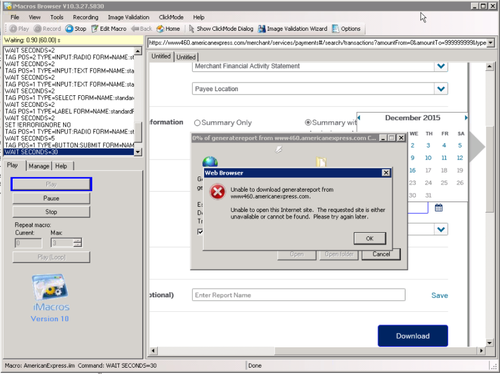
Task: Expand dropdown below the calendar icon
Action: point(441,229)
